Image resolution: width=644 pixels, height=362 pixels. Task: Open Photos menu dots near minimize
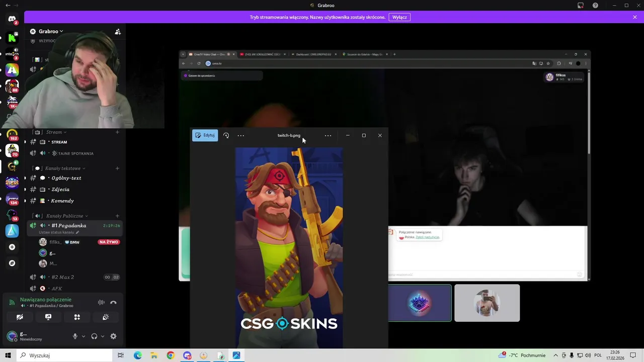coord(328,135)
